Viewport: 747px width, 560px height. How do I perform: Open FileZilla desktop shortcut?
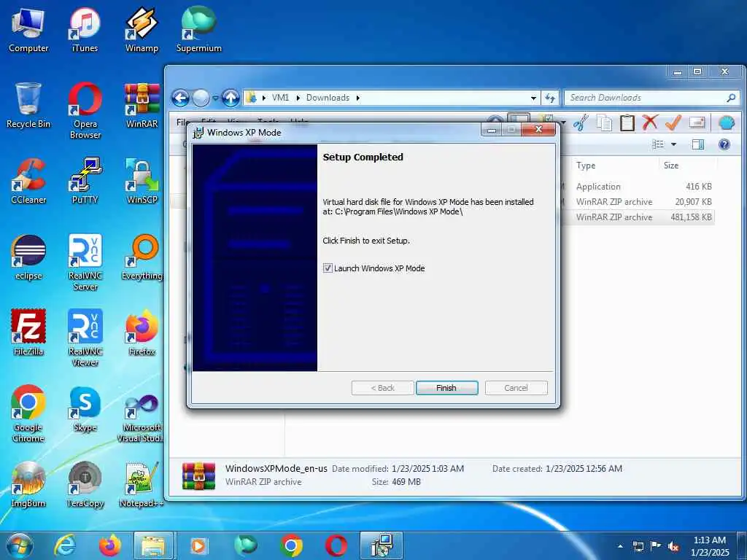pyautogui.click(x=28, y=332)
